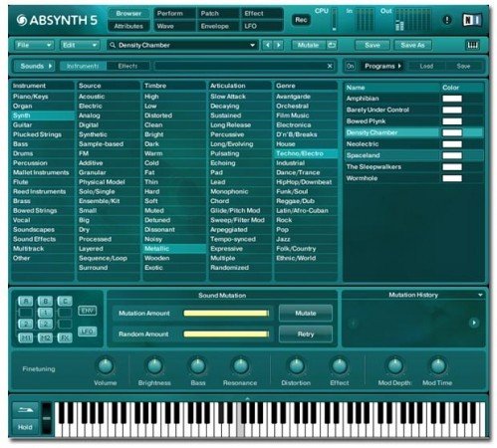
Task: Select the Instruments filter toggle
Action: (x=83, y=66)
